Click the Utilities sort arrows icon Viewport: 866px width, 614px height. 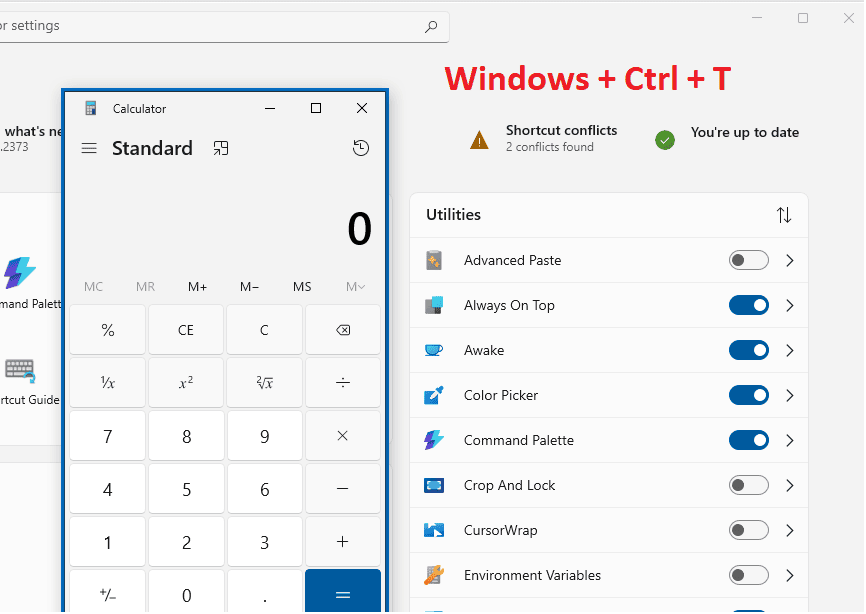(x=784, y=215)
